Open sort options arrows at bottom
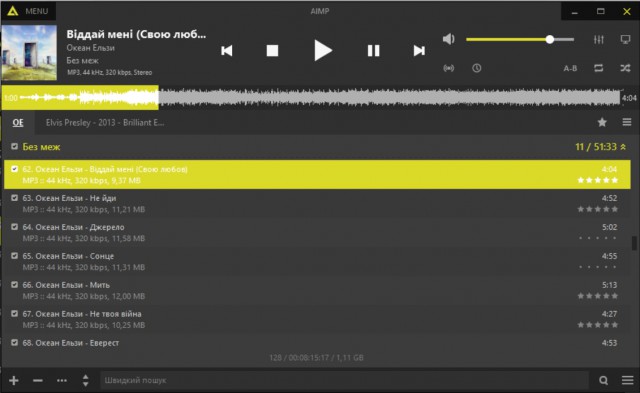This screenshot has width=640, height=393. pyautogui.click(x=85, y=380)
